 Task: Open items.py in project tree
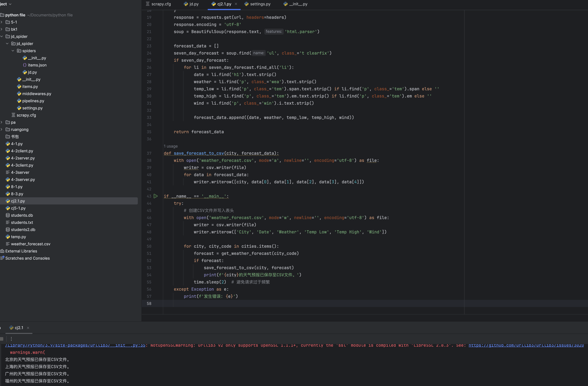click(27, 86)
